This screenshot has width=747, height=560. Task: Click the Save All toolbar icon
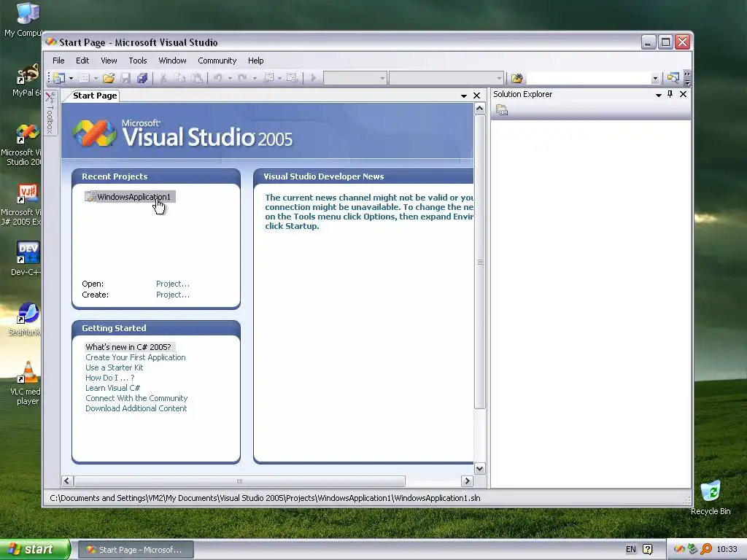tap(142, 78)
